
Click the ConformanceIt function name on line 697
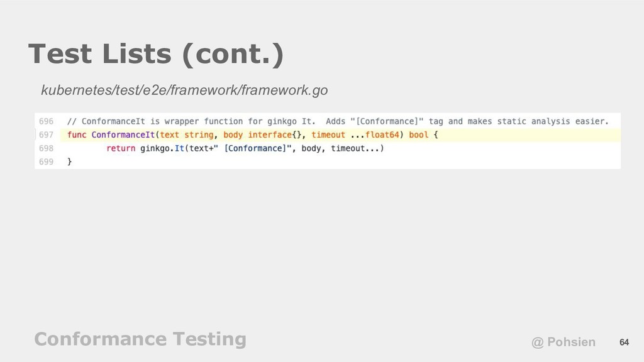pyautogui.click(x=123, y=135)
